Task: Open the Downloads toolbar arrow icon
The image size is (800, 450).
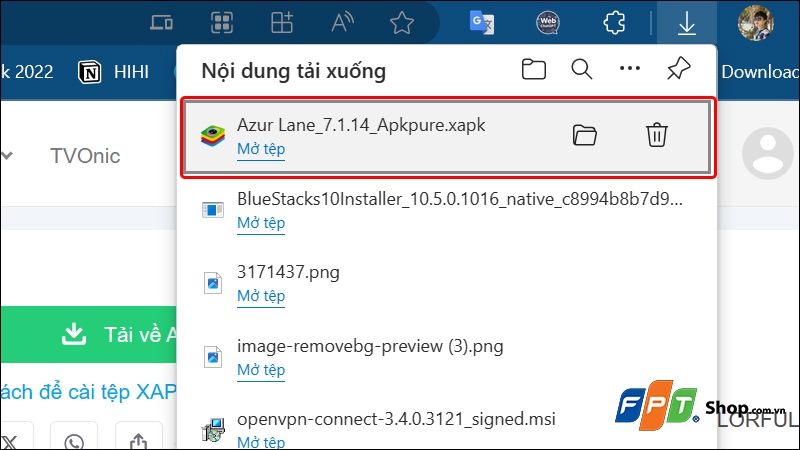Action: click(x=687, y=23)
